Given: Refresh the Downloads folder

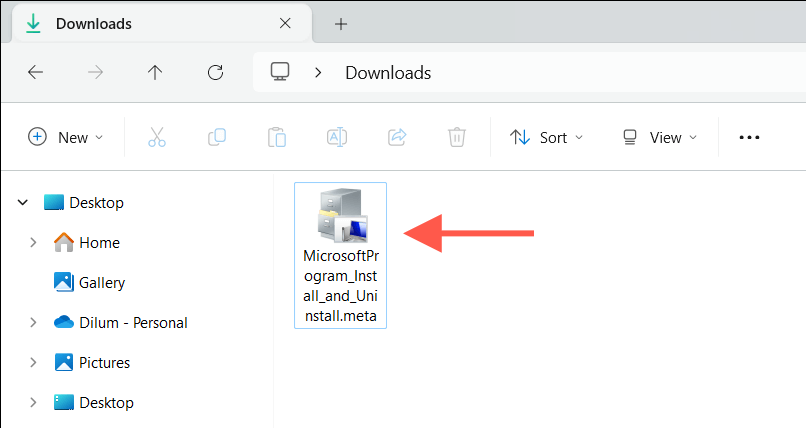Looking at the screenshot, I should pos(215,72).
